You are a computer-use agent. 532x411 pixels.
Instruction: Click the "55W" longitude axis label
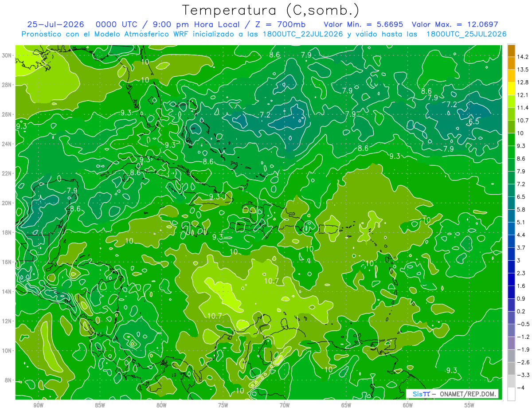[x=469, y=406]
